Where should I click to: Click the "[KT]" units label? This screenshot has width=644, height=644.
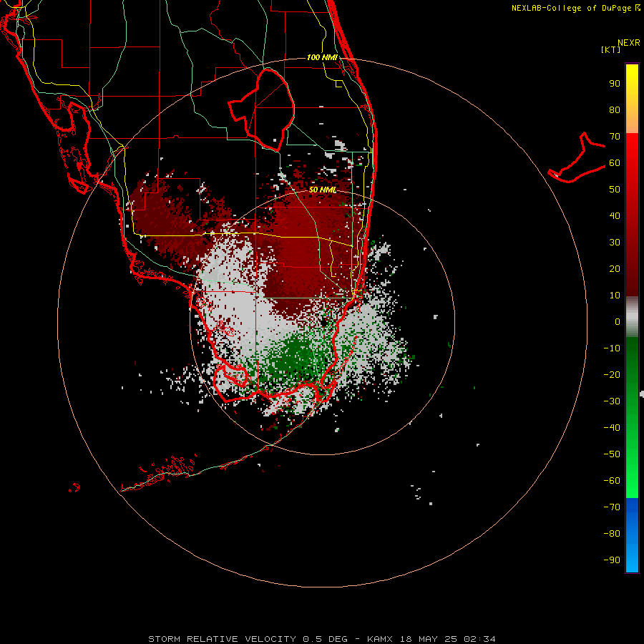611,49
